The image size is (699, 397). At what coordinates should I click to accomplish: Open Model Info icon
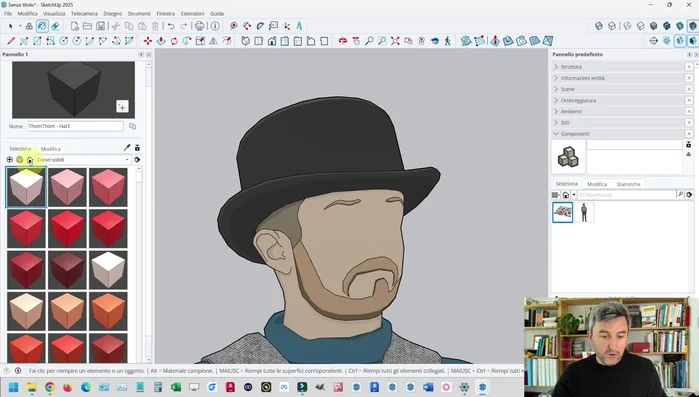[215, 26]
